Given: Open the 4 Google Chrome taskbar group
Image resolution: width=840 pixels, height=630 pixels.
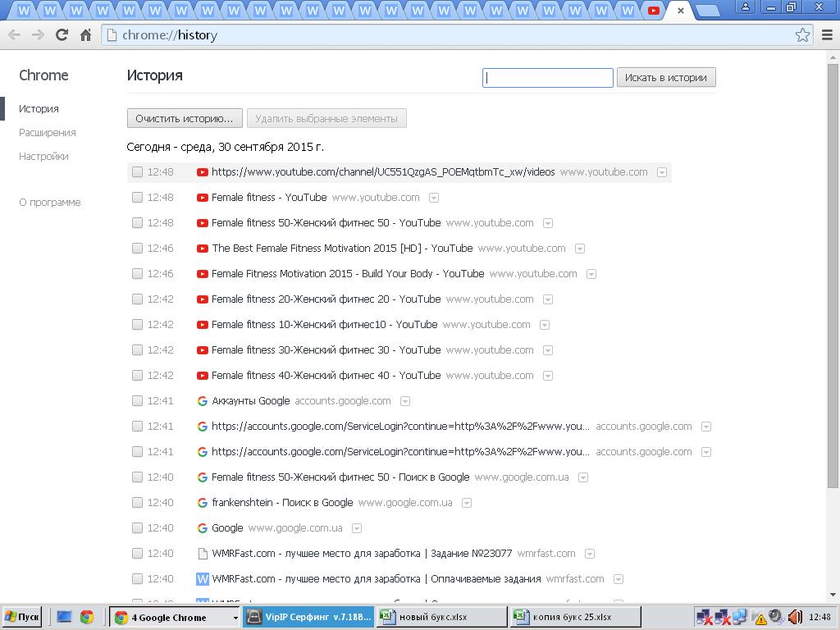Looking at the screenshot, I should [174, 617].
